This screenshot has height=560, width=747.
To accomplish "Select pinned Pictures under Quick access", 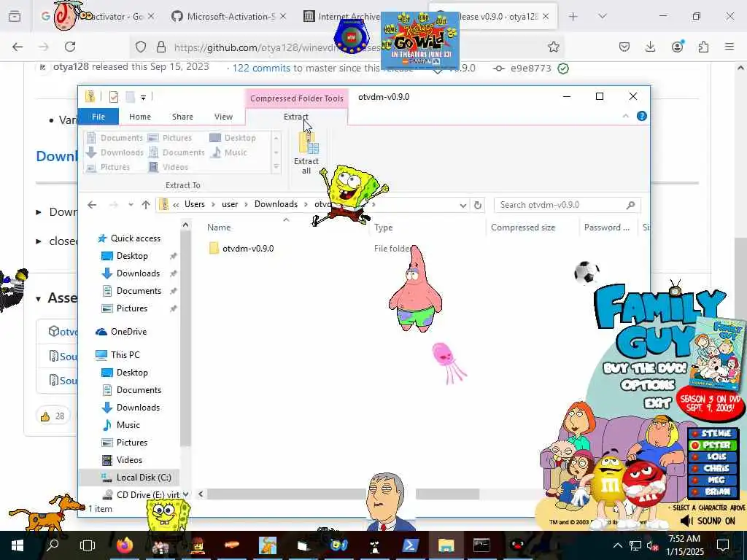I will 132,308.
